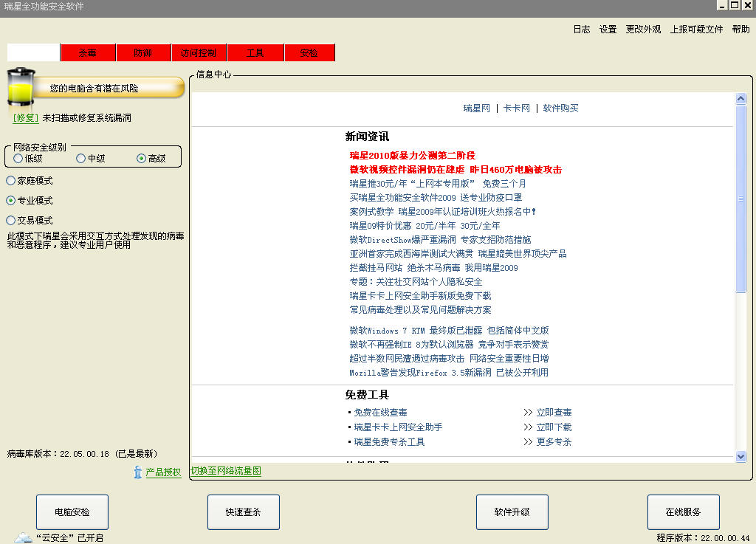Switch to the 防御 tab
This screenshot has width=756, height=544.
click(x=143, y=52)
